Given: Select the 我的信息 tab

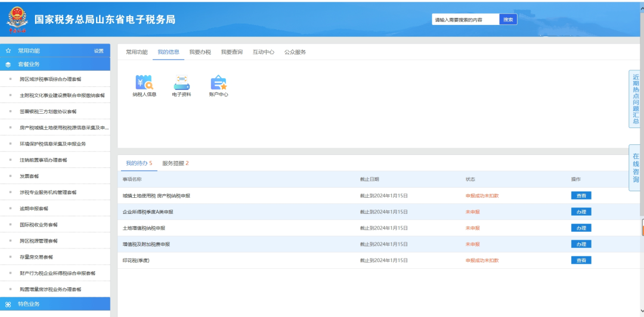Looking at the screenshot, I should [x=168, y=52].
